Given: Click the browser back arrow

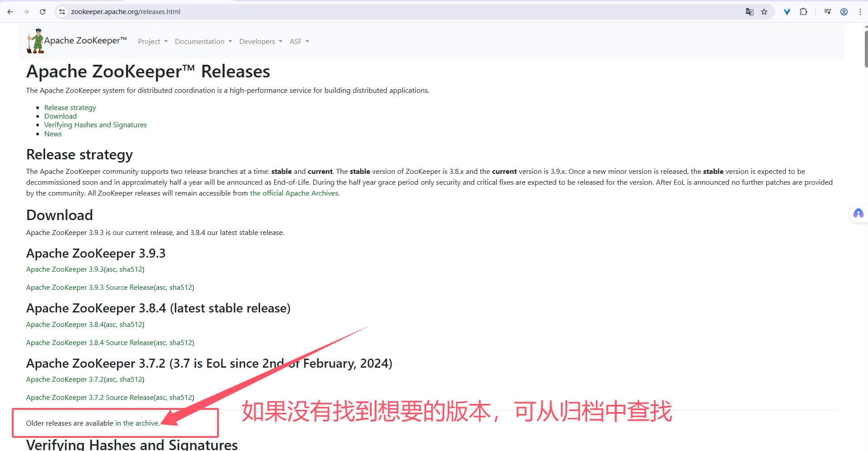Looking at the screenshot, I should 10,12.
